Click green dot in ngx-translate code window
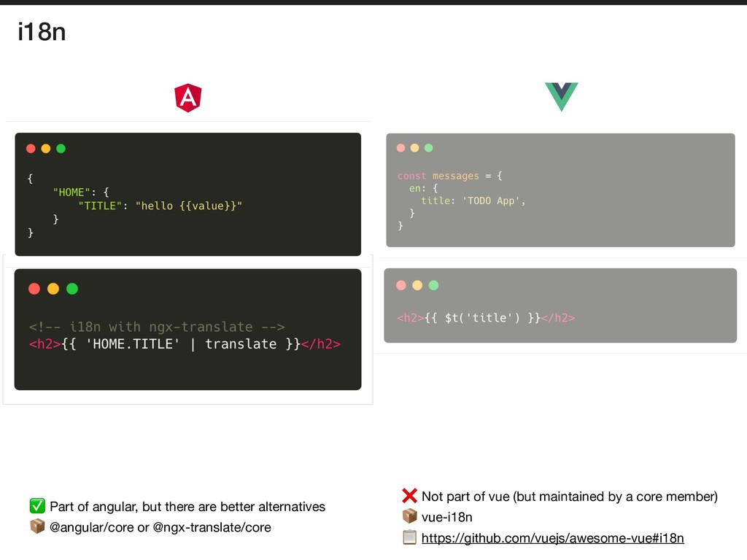 [x=72, y=289]
